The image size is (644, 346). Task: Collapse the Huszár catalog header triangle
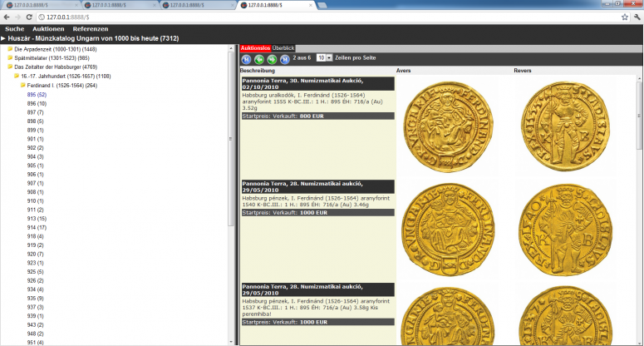click(x=3, y=38)
